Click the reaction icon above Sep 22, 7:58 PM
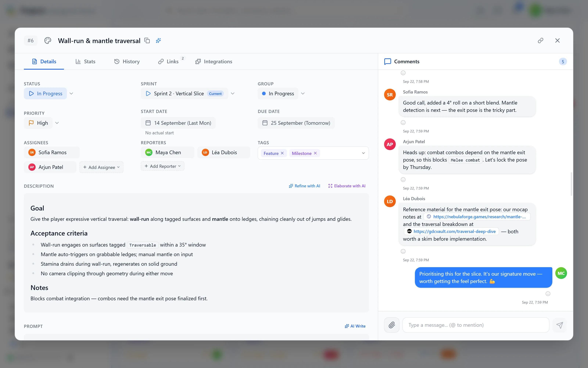Screen dimensions: 588x368 (403, 73)
